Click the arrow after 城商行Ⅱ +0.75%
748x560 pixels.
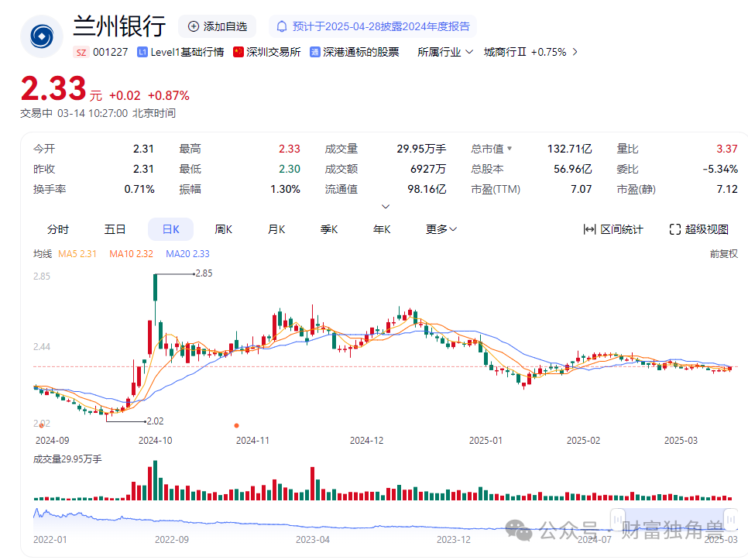tap(575, 52)
